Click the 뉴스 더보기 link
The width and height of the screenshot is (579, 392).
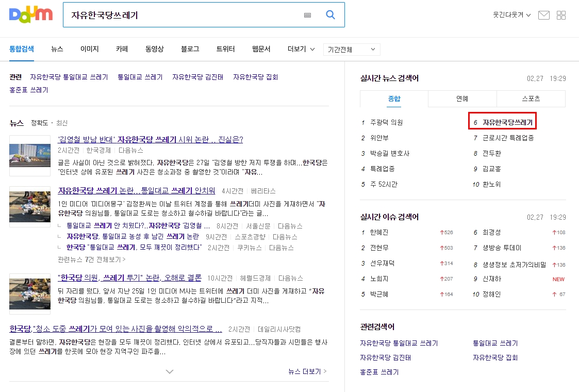coord(307,371)
